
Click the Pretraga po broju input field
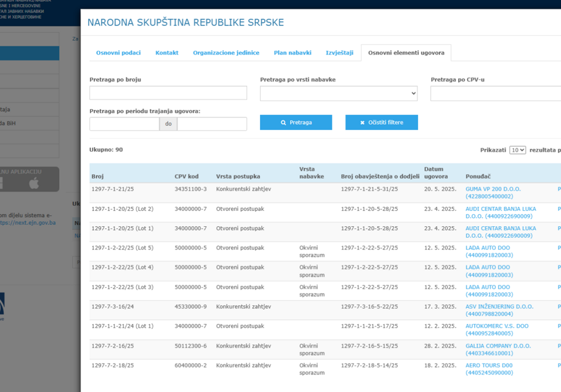pos(168,93)
